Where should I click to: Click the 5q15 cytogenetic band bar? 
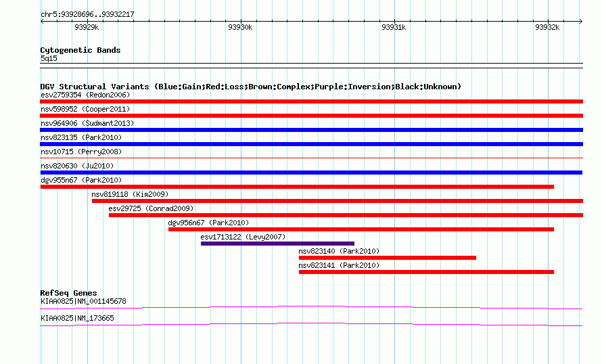(x=311, y=66)
